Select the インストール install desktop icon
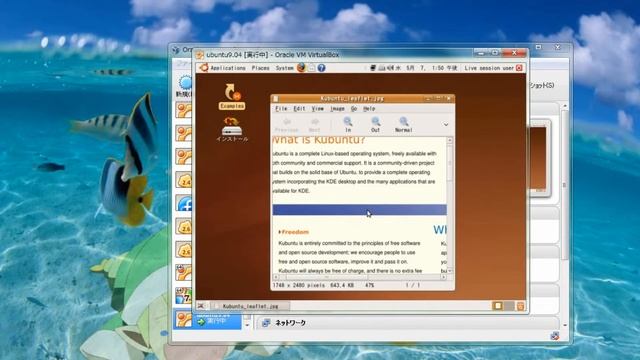Image resolution: width=640 pixels, height=360 pixels. (232, 130)
